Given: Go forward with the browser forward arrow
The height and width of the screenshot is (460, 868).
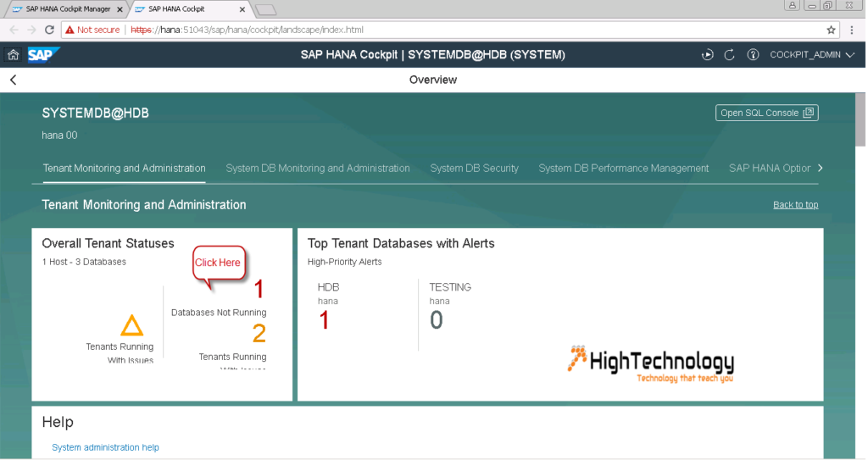Looking at the screenshot, I should 31,30.
